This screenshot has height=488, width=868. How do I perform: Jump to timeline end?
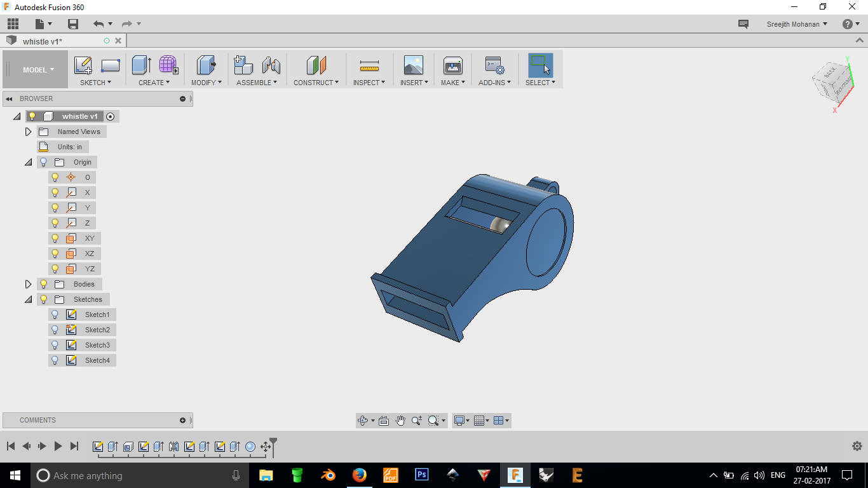(74, 446)
